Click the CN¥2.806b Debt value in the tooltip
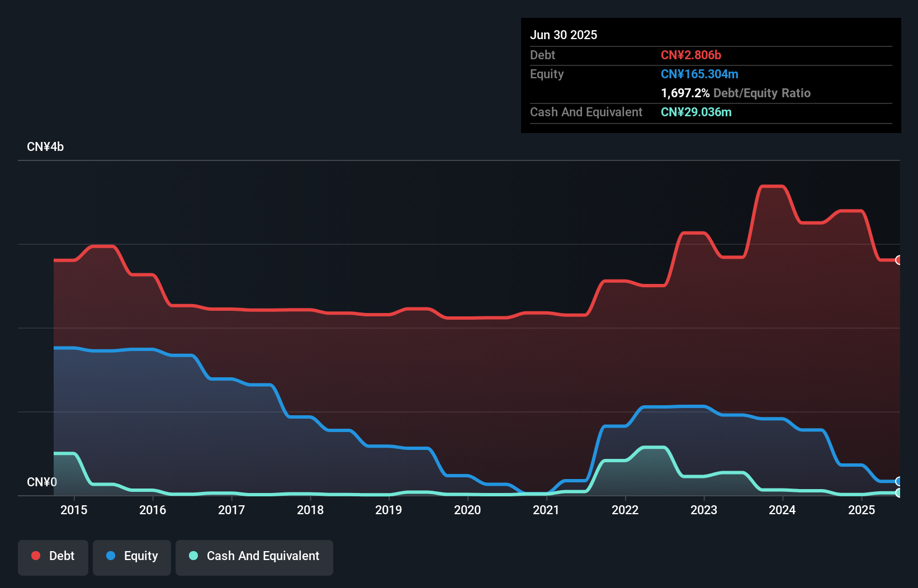Screen dimensions: 918x588 click(691, 55)
